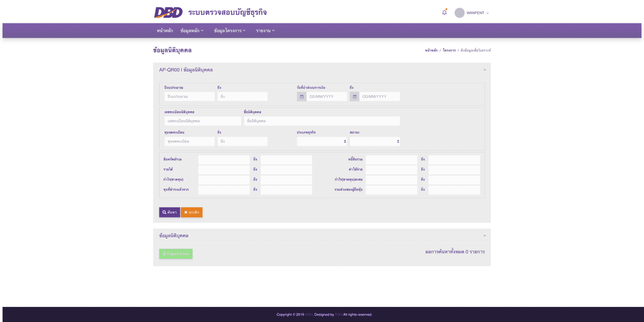Collapse the AP-QR00 search panel
Image resolution: width=644 pixels, height=322 pixels.
[x=485, y=70]
